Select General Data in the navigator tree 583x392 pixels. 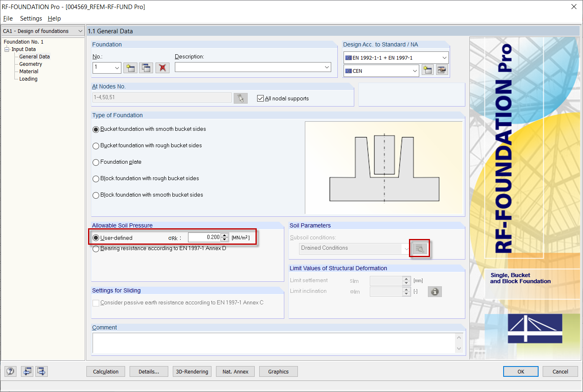click(x=35, y=57)
